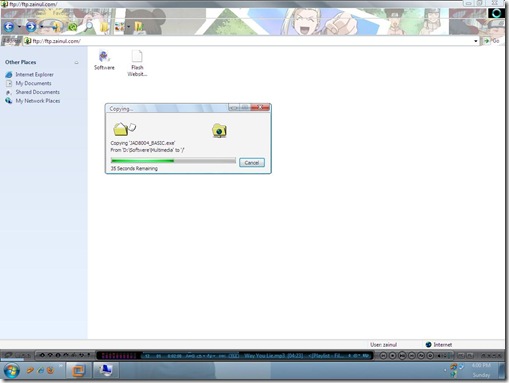Close the Copying dialog with red X
This screenshot has height=383, width=509.
(x=260, y=107)
